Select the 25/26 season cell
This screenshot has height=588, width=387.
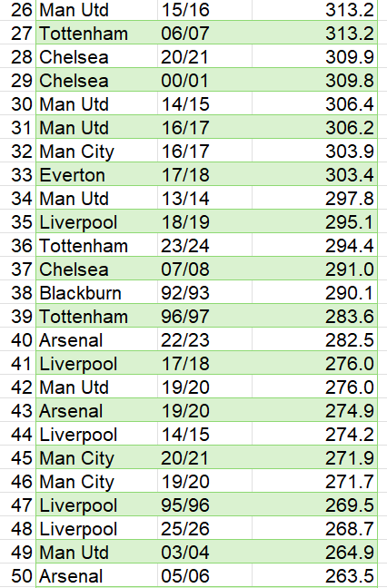tap(204, 529)
